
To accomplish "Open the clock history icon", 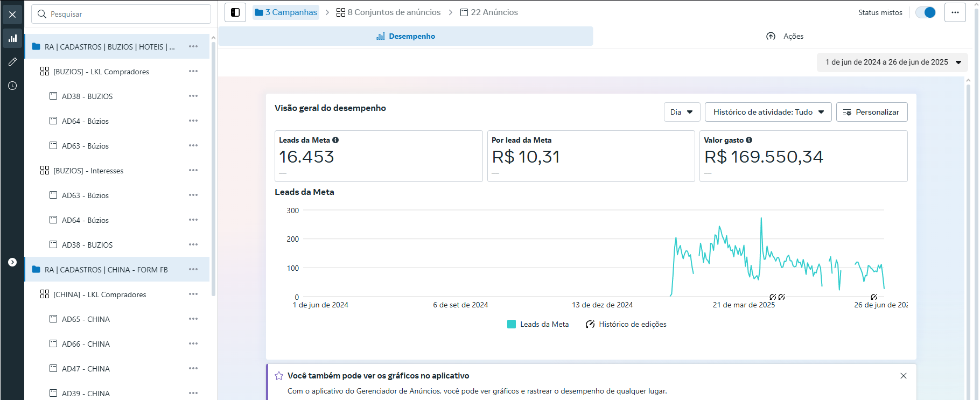I will click(x=12, y=86).
